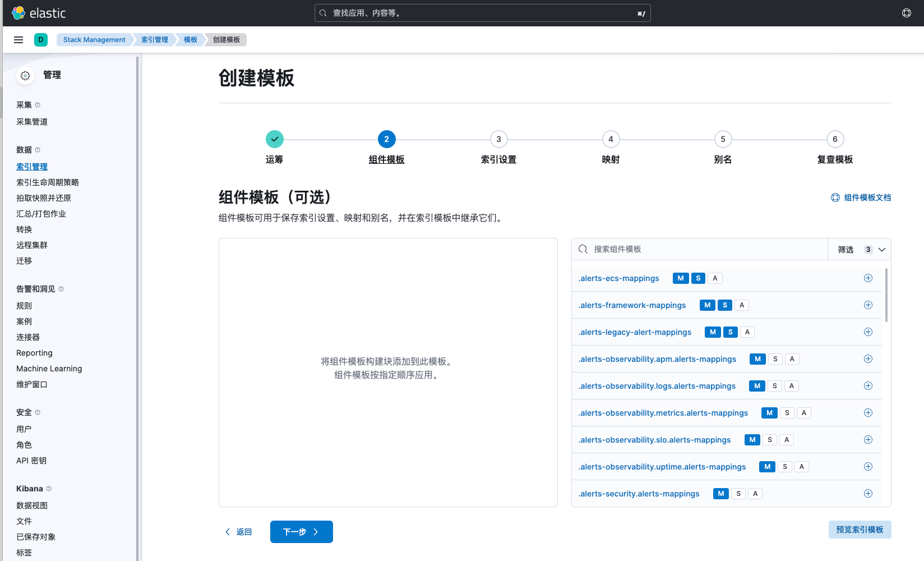This screenshot has height=561, width=924.
Task: Click 索引管理 breadcrumb
Action: pyautogui.click(x=155, y=40)
